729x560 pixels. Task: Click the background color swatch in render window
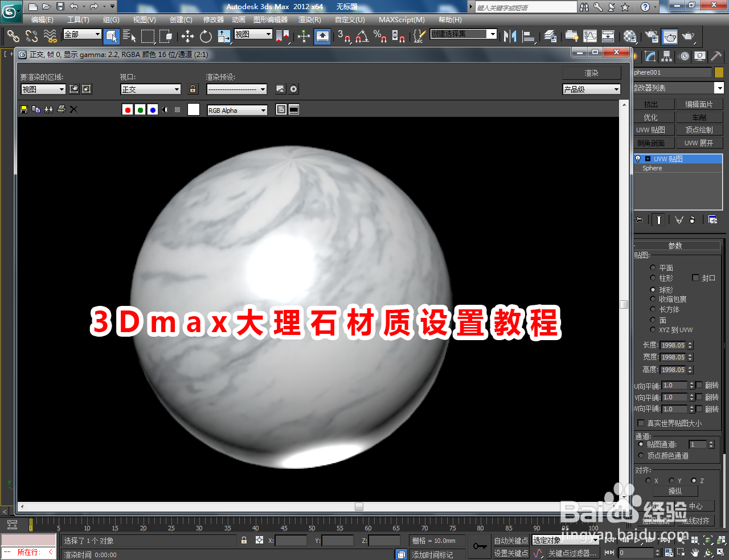point(193,109)
